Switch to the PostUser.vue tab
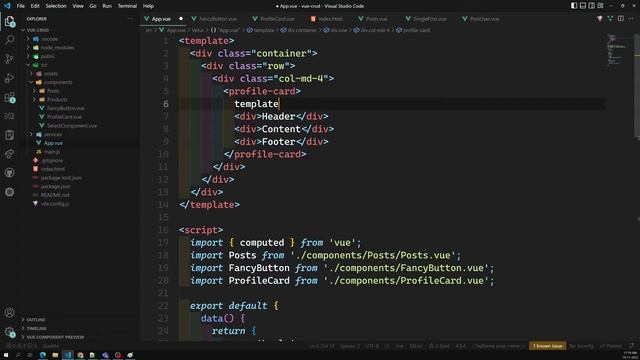 tap(484, 19)
